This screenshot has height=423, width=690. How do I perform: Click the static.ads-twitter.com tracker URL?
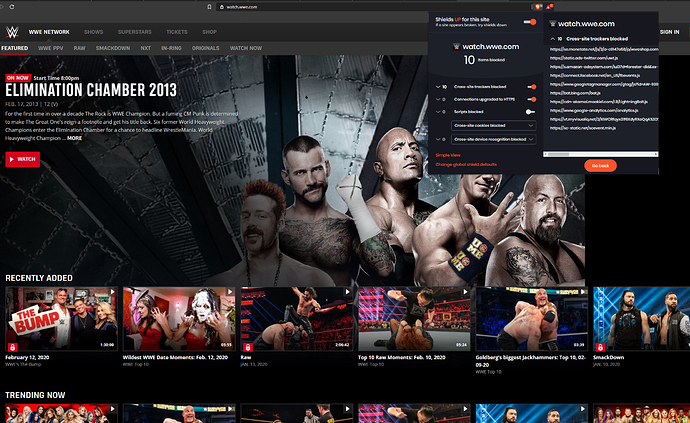pyautogui.click(x=584, y=58)
